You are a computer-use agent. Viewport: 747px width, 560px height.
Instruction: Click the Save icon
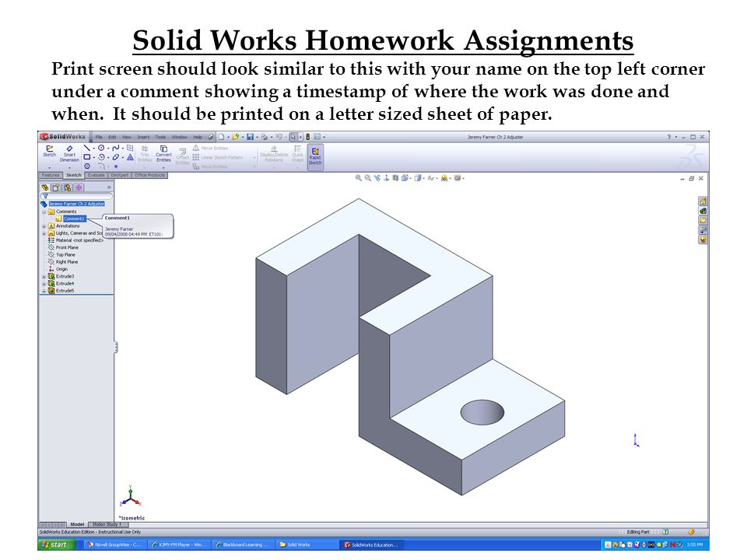coord(250,137)
